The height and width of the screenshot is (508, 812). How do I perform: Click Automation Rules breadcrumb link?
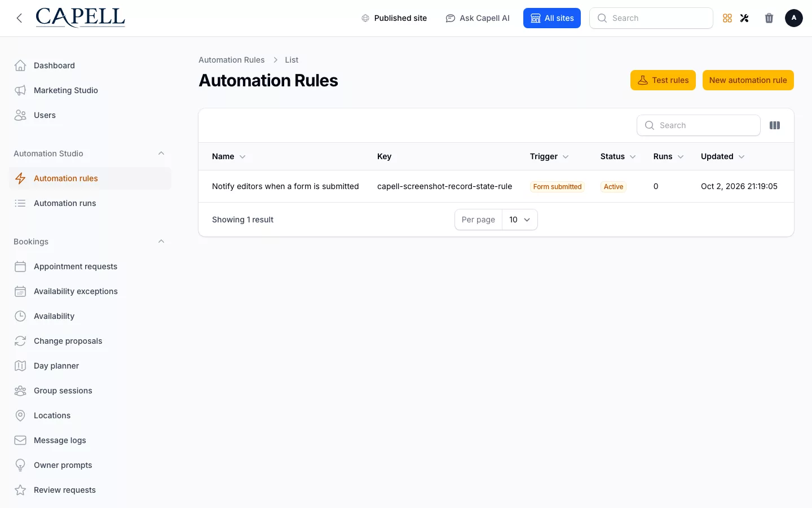click(x=231, y=60)
